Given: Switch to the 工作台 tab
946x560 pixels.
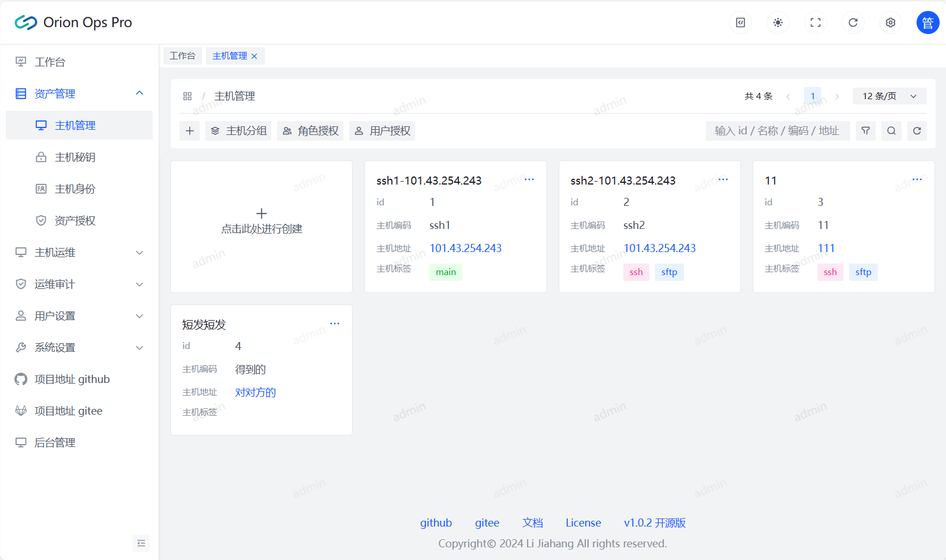Looking at the screenshot, I should (182, 56).
